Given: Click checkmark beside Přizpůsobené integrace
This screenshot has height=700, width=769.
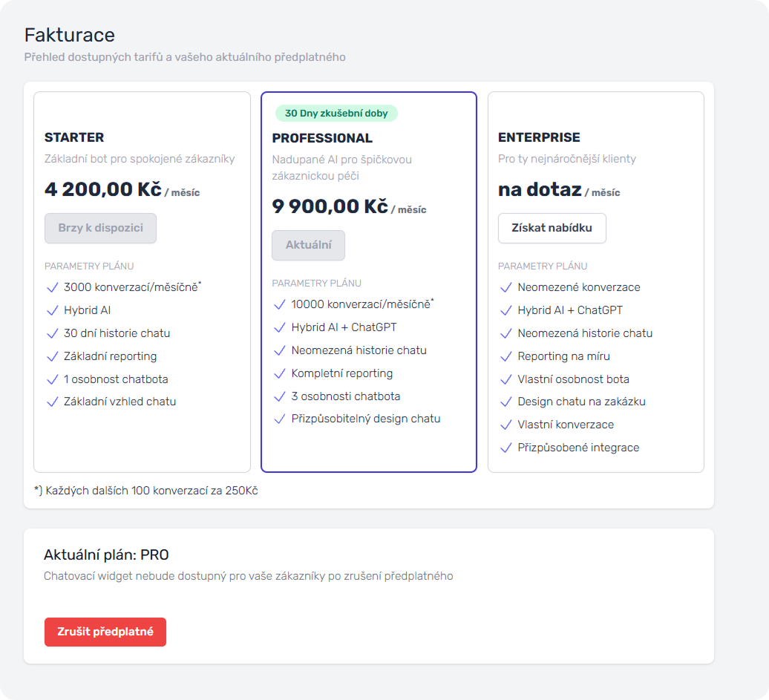Looking at the screenshot, I should pos(505,448).
